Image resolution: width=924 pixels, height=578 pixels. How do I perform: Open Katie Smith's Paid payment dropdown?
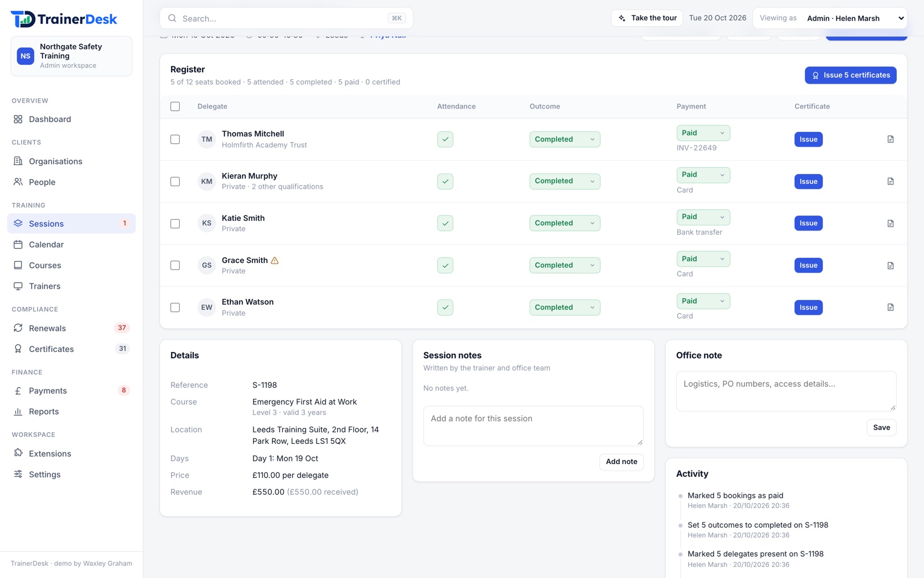point(703,217)
